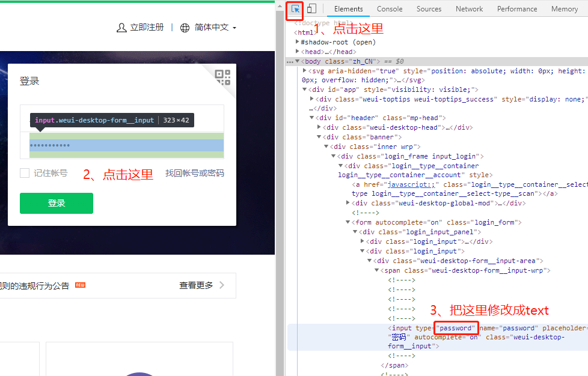Screen dimensions: 588x376
Task: Click the NEW badge beside the announcement
Action: tap(80, 285)
